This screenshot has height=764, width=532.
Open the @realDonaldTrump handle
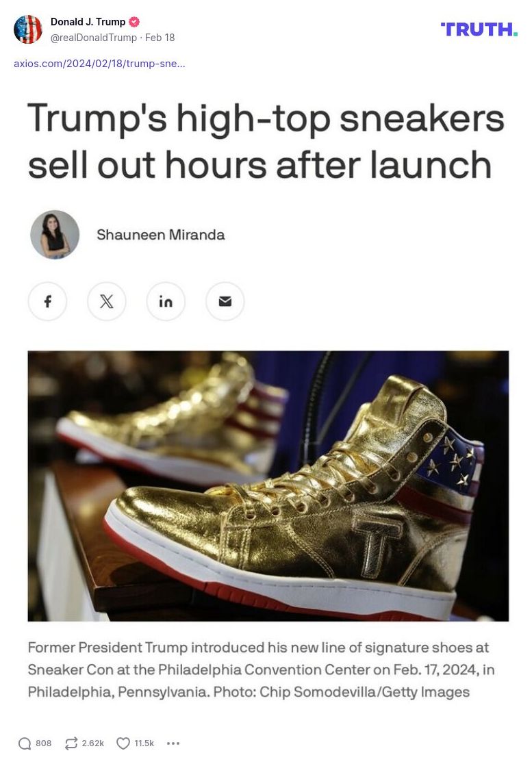point(94,38)
